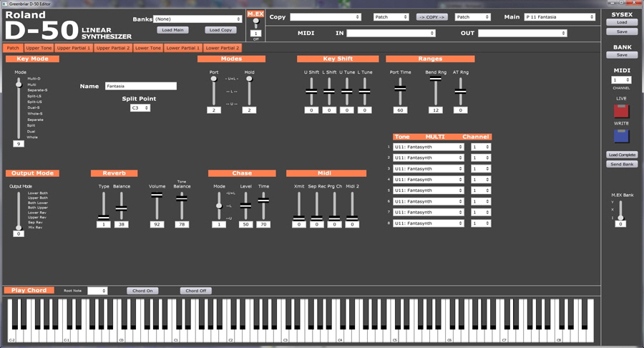Click the Reverb Type slider handle
This screenshot has width=644, height=348.
click(104, 218)
